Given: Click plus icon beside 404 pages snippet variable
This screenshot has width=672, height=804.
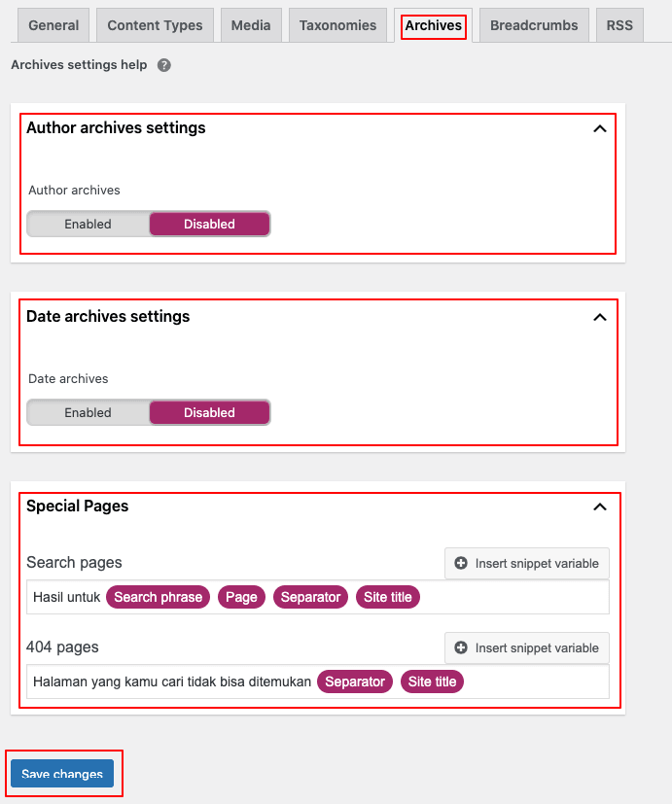Looking at the screenshot, I should point(461,648).
